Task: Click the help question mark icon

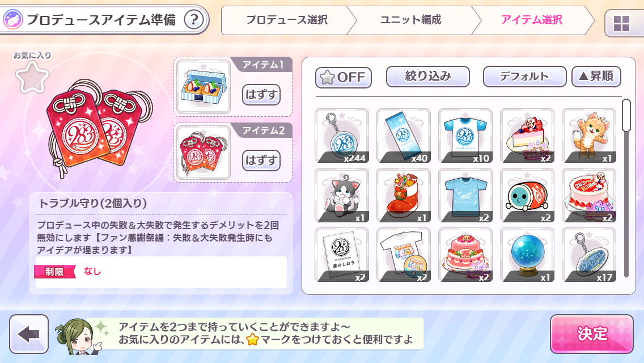Action: pos(194,19)
